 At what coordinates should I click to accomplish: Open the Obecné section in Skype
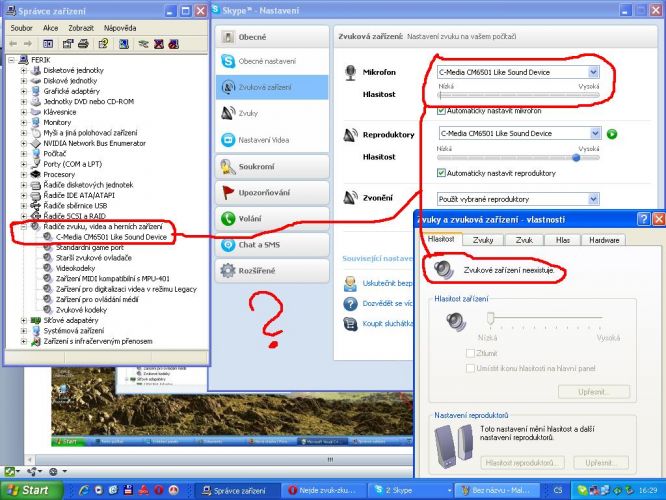coord(272,37)
